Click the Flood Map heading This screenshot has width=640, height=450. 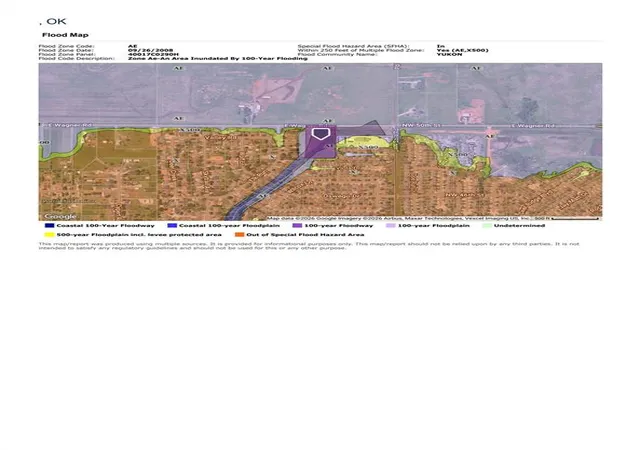pyautogui.click(x=65, y=35)
